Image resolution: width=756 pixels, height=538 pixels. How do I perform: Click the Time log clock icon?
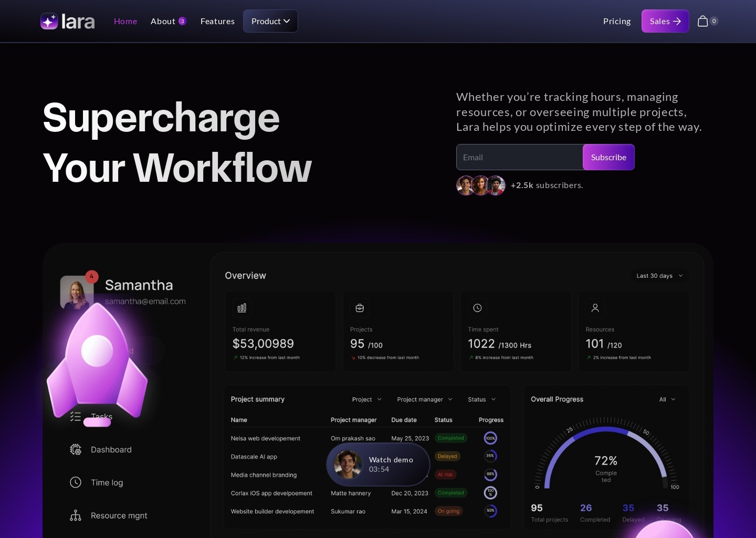tap(76, 482)
